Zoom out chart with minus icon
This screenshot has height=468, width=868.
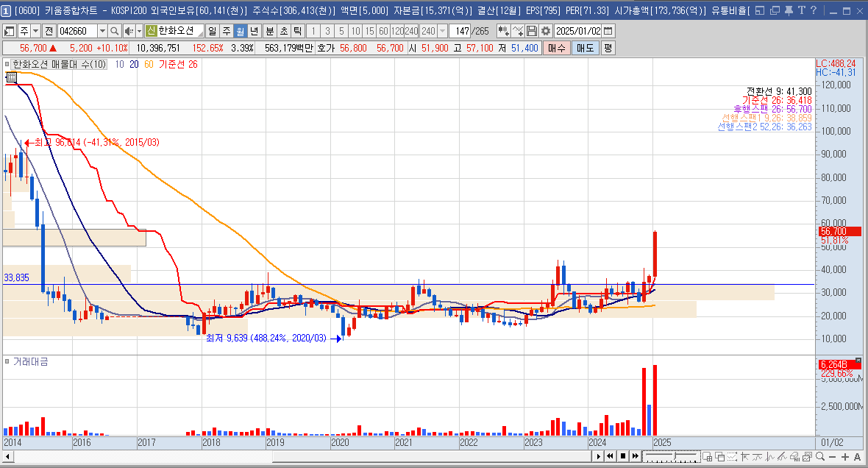(832, 457)
